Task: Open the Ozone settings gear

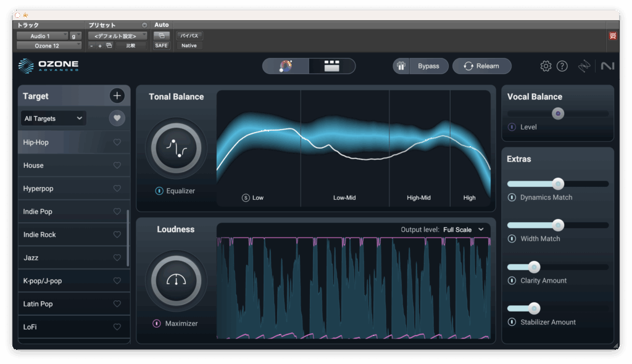Action: tap(546, 66)
